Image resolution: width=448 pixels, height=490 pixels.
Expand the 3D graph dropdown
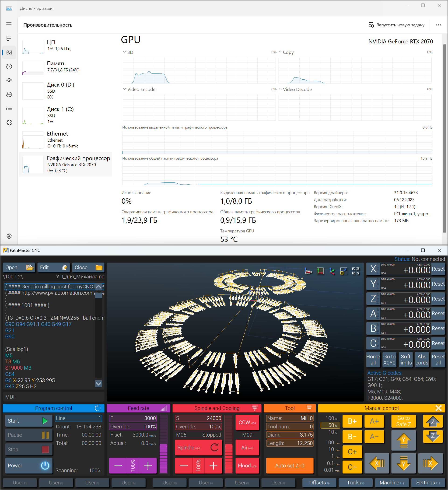pos(124,52)
